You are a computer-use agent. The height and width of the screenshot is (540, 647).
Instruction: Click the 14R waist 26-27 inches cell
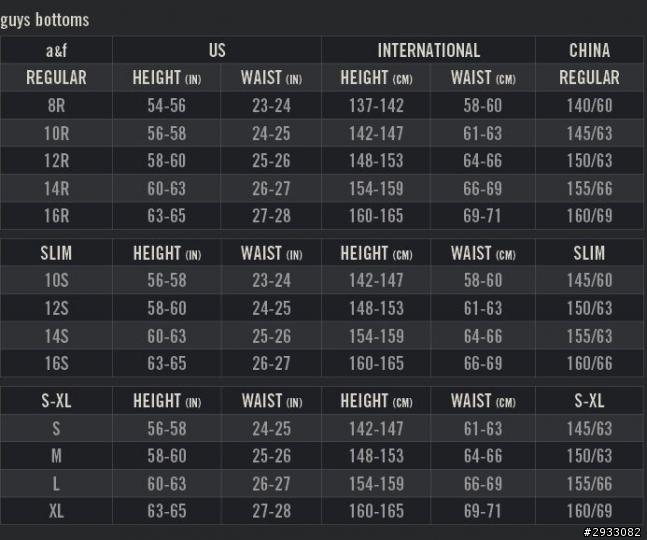point(271,189)
